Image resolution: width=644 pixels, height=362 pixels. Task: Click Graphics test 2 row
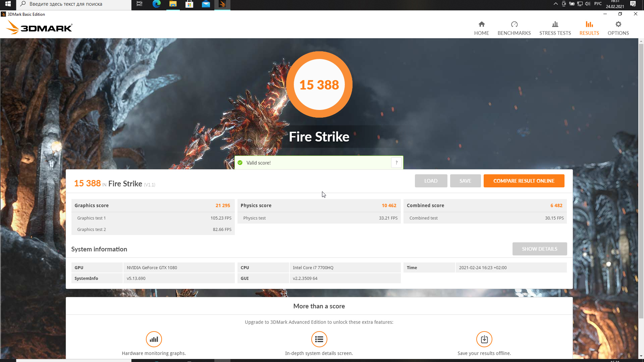[153, 229]
